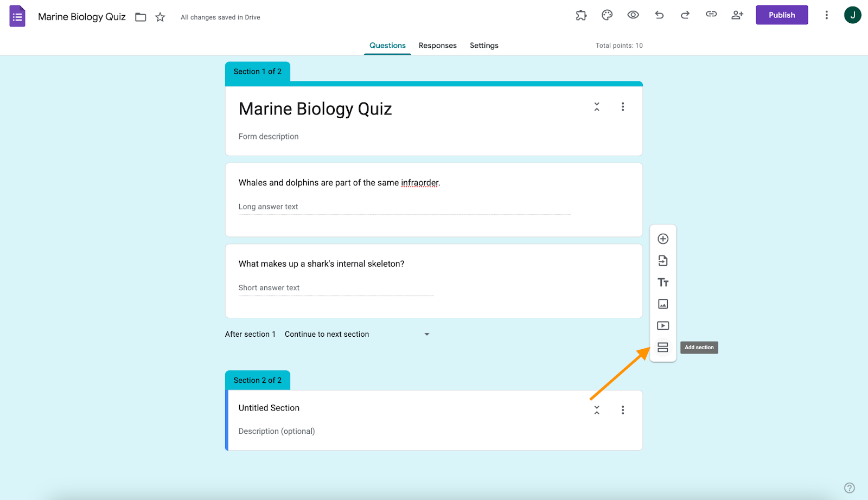
Task: Add a new question
Action: [663, 239]
